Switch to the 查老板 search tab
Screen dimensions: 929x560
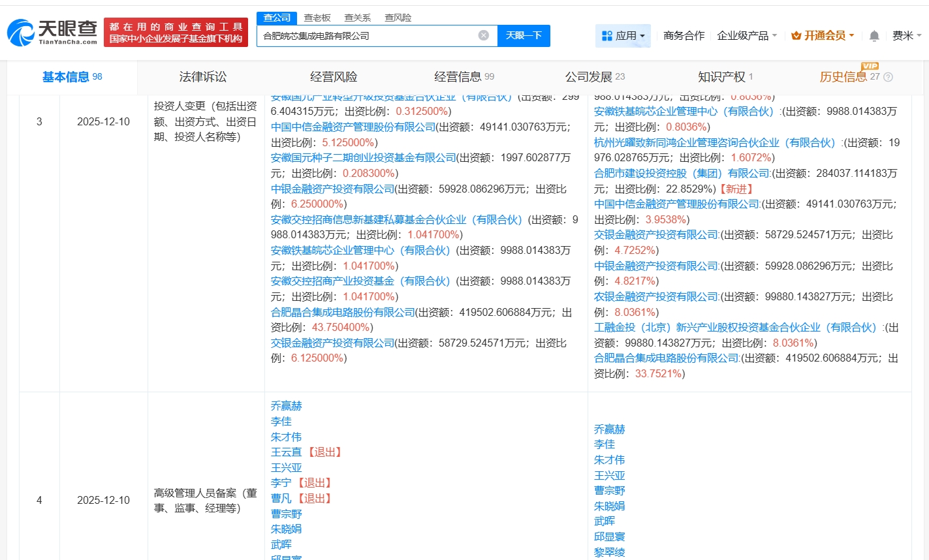click(317, 18)
